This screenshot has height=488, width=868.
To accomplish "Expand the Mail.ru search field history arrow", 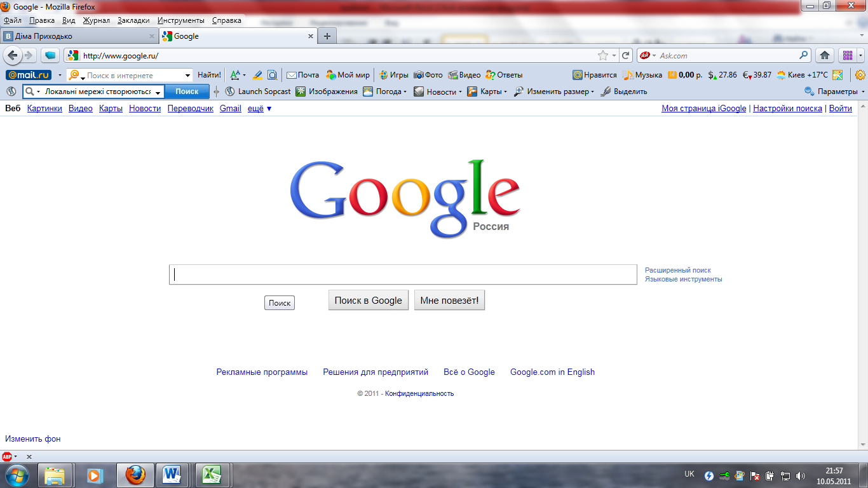I will point(187,76).
